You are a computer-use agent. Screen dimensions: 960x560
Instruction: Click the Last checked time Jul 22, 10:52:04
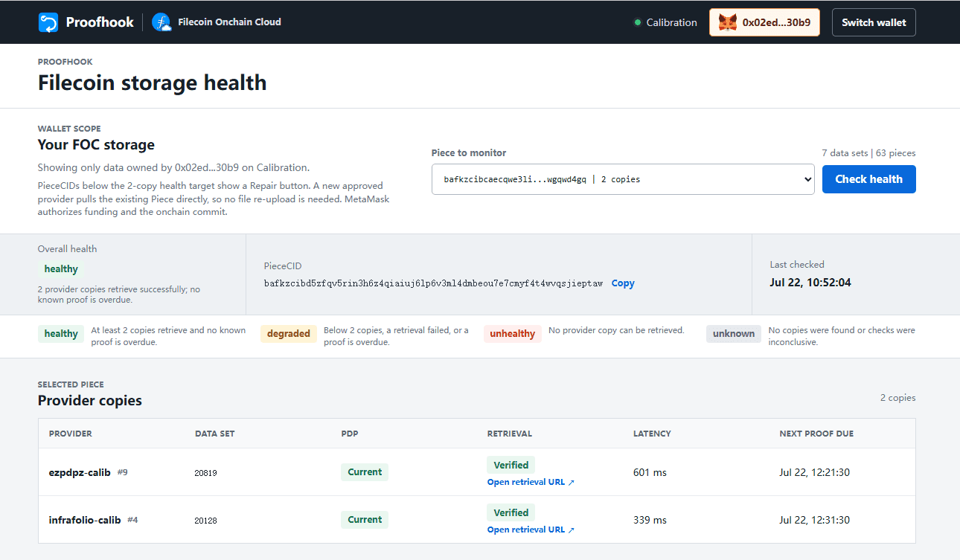pos(810,283)
